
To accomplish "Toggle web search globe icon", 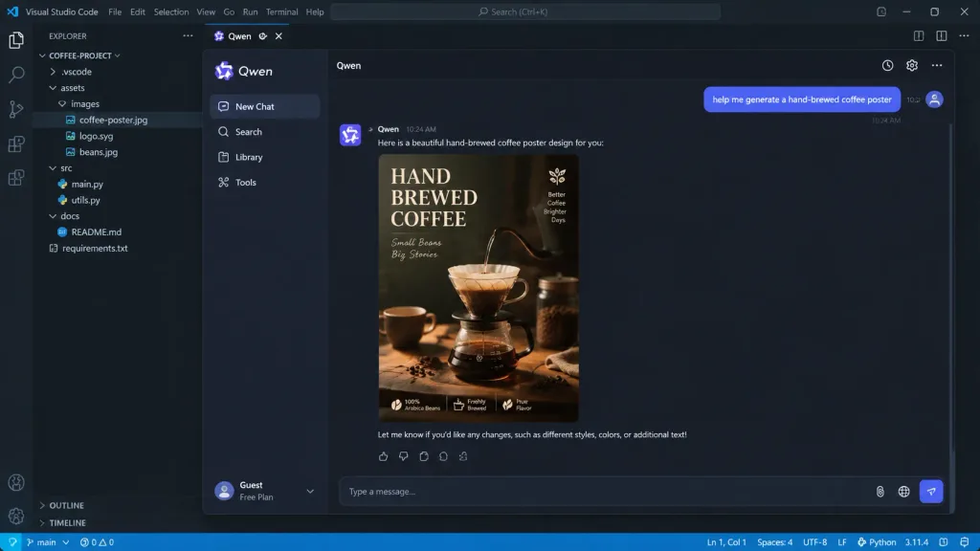I will 903,492.
